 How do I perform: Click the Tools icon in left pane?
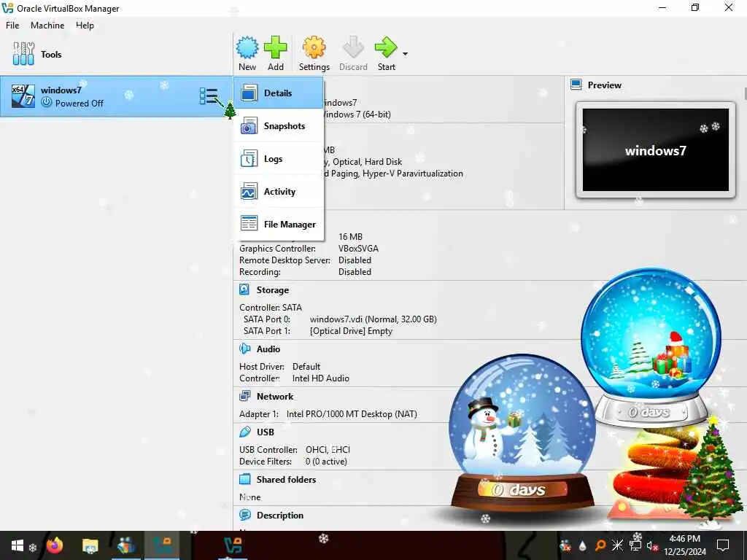23,54
